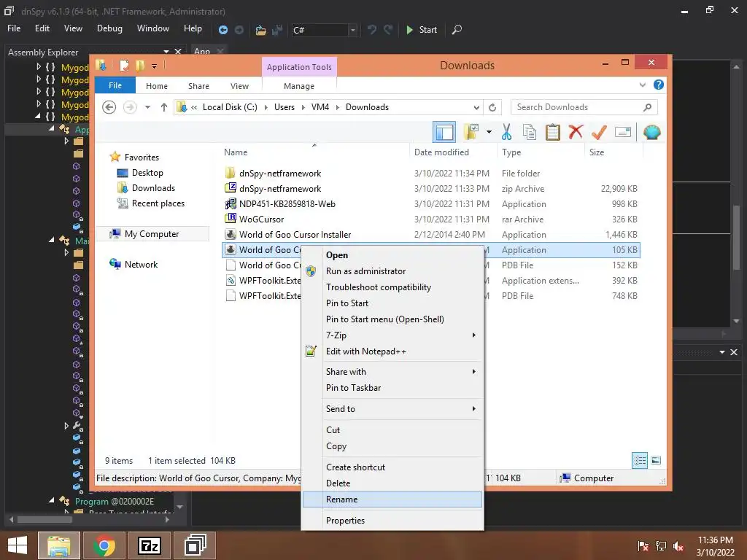Click the dnSpy undo icon

coord(371,29)
